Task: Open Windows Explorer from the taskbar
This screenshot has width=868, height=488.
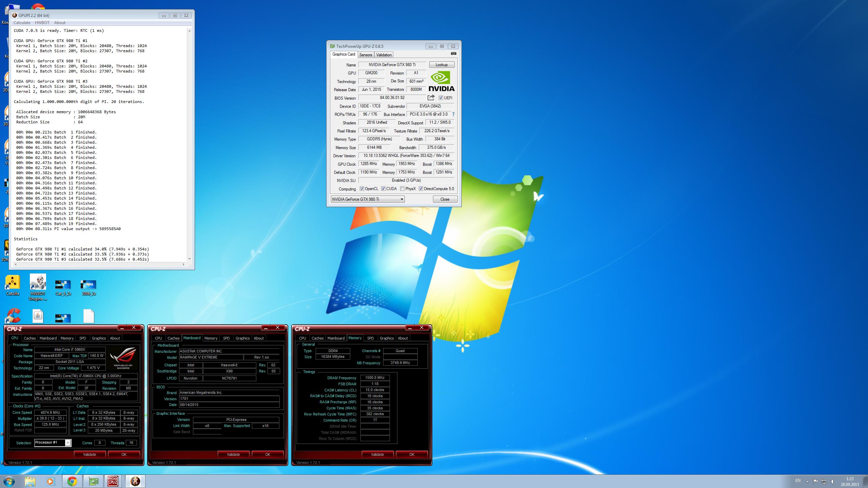Action: point(30,481)
